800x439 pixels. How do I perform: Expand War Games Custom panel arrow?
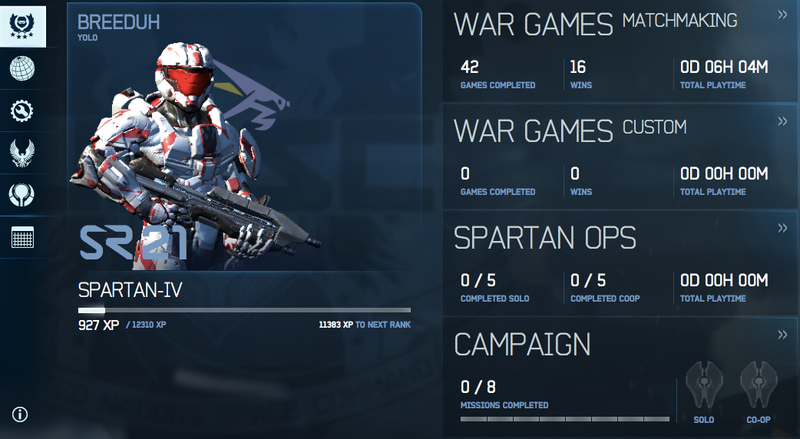click(x=783, y=121)
